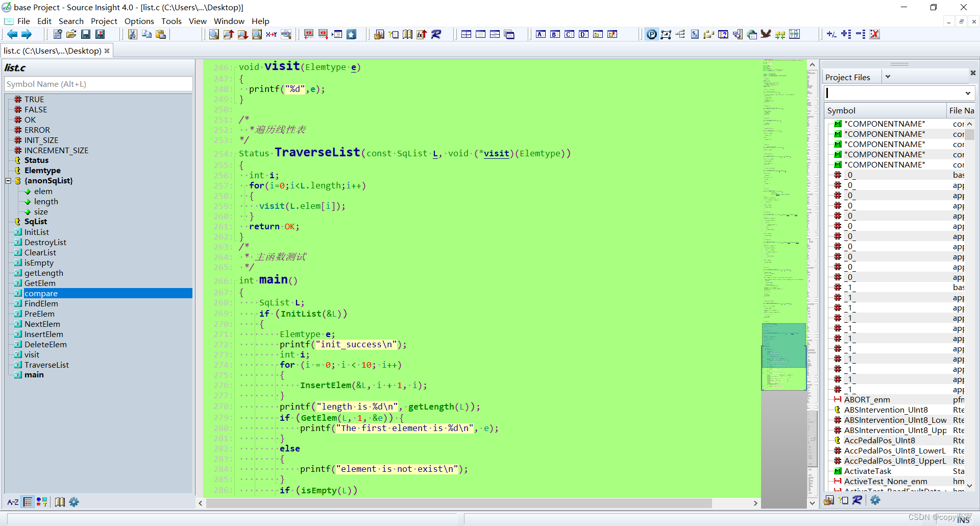Open the Search menu
The image size is (980, 526).
tap(71, 21)
